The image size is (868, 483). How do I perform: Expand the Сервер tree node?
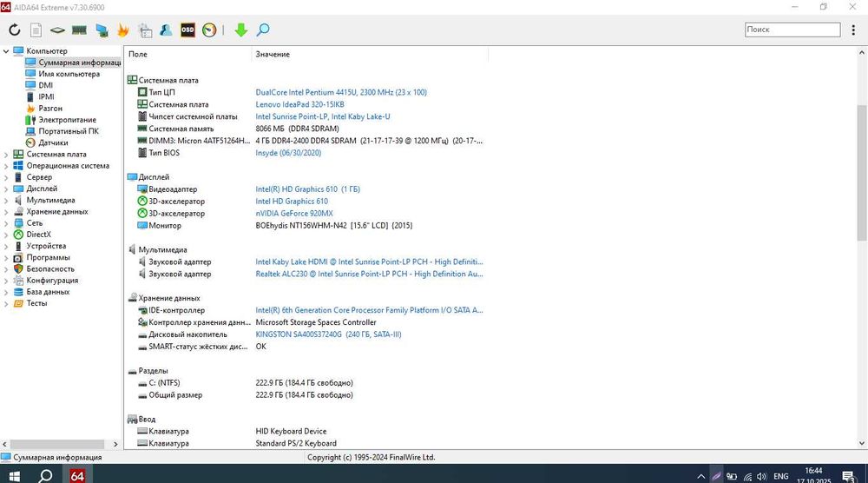[6, 177]
